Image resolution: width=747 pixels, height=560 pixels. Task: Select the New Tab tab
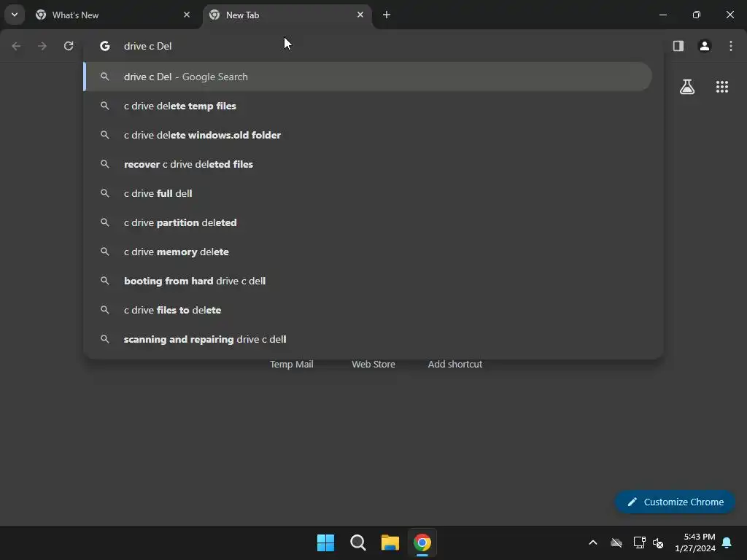(x=287, y=15)
